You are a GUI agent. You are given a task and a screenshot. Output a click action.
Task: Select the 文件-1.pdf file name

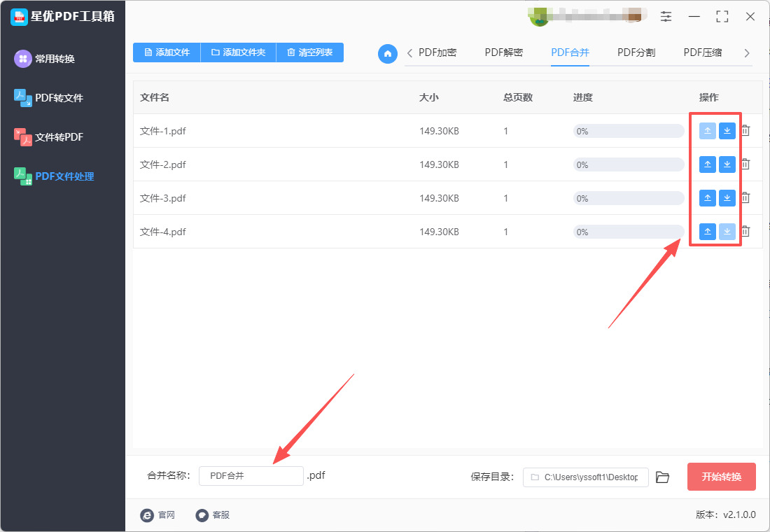click(x=162, y=131)
